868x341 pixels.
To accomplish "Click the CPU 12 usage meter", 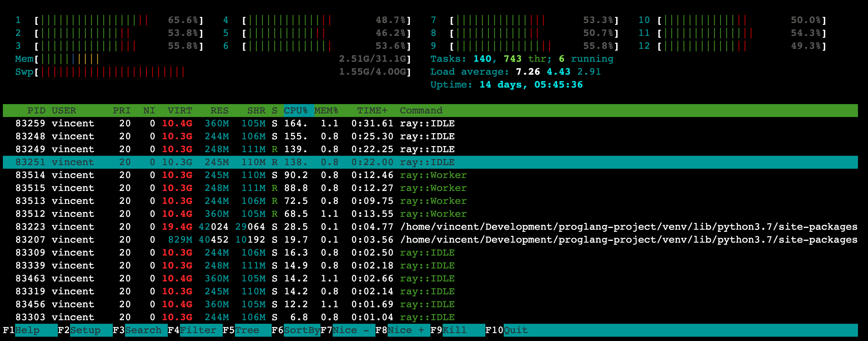I will pyautogui.click(x=733, y=46).
